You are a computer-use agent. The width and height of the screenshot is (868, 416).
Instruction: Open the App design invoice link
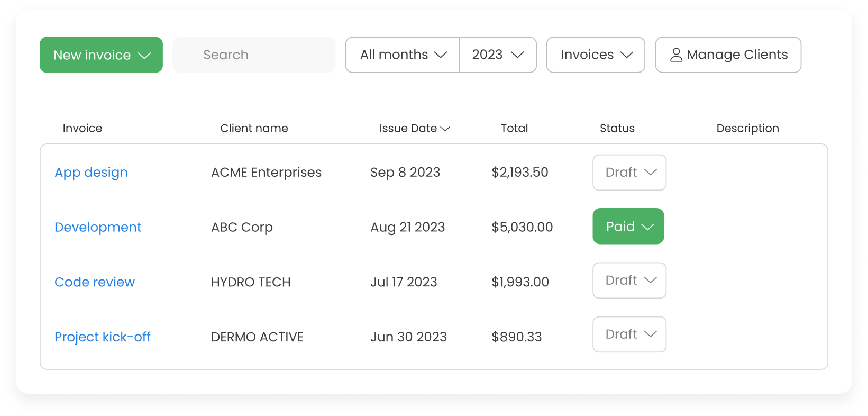[91, 173]
